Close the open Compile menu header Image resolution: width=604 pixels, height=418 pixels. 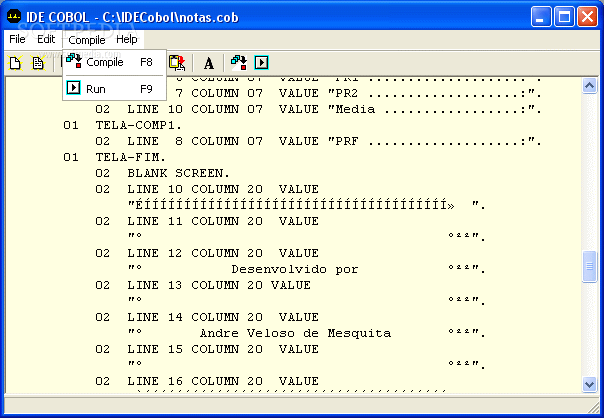click(87, 39)
